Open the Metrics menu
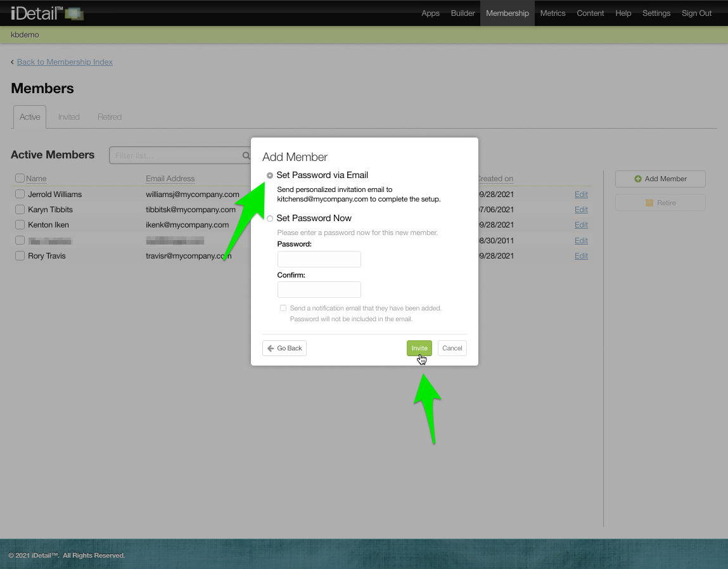This screenshot has width=728, height=569. [552, 13]
